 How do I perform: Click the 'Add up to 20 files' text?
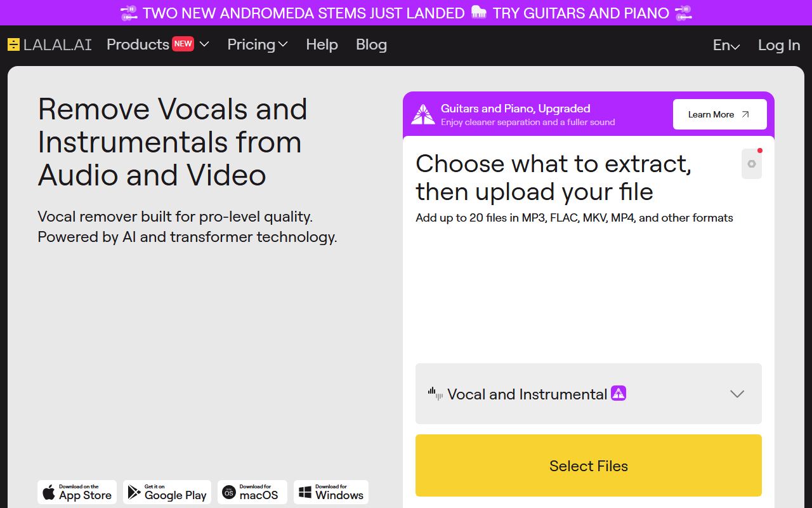point(574,218)
